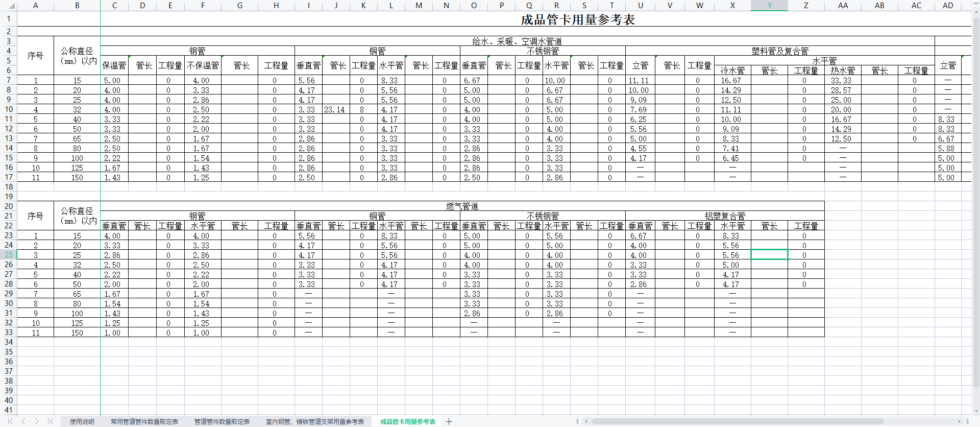Jump to the first sheet with the navigation arrow
The height and width of the screenshot is (427, 980).
pos(10,421)
